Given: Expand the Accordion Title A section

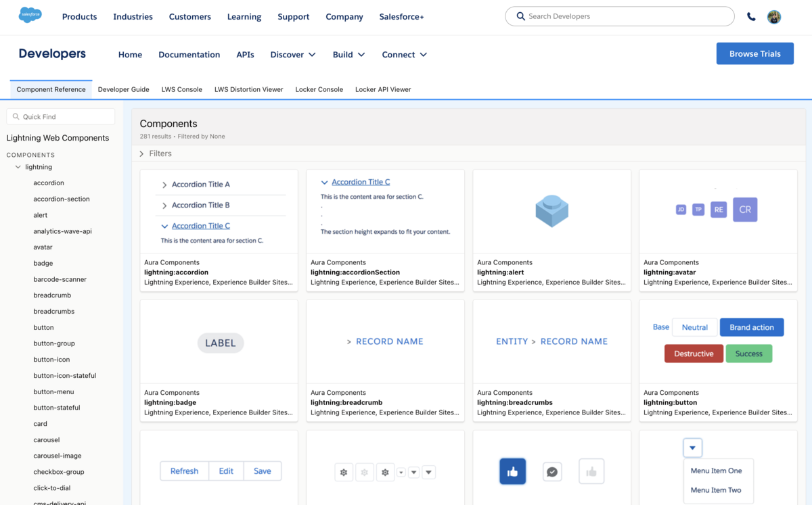Looking at the screenshot, I should [200, 184].
